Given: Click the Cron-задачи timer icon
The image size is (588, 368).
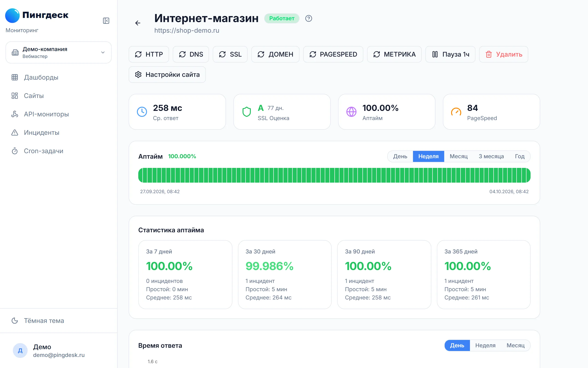Looking at the screenshot, I should (x=14, y=151).
